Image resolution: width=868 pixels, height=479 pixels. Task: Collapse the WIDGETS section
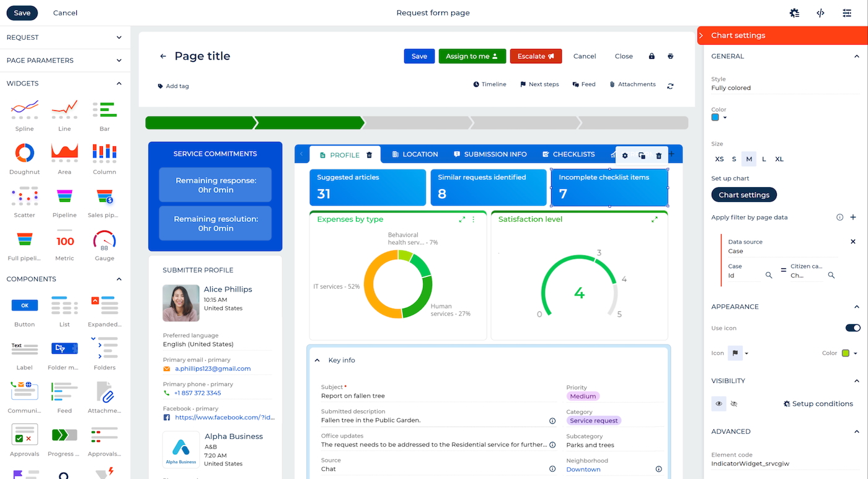click(118, 83)
